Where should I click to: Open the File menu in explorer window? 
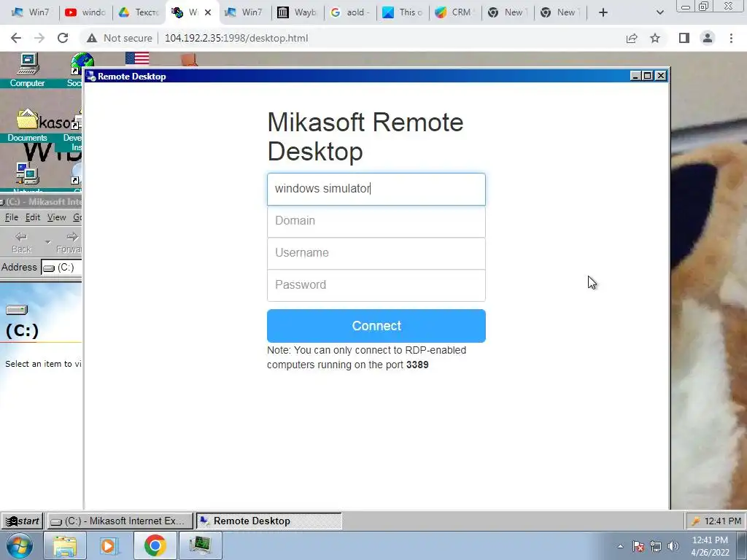12,217
